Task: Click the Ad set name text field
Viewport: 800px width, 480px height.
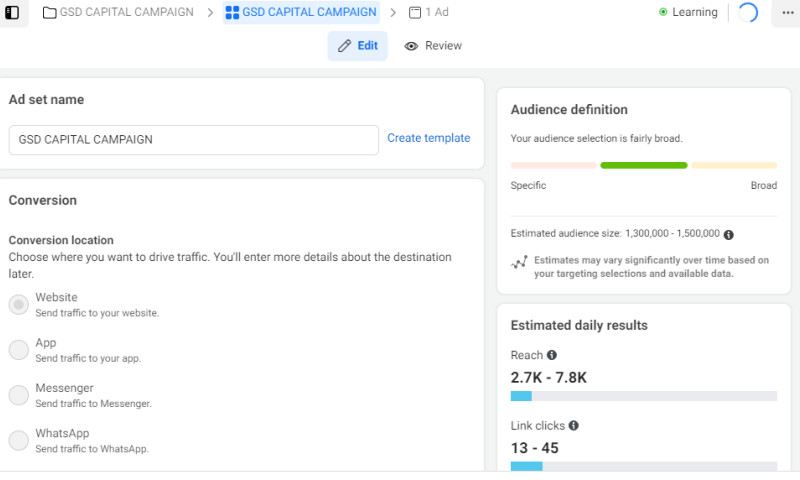Action: [193, 140]
